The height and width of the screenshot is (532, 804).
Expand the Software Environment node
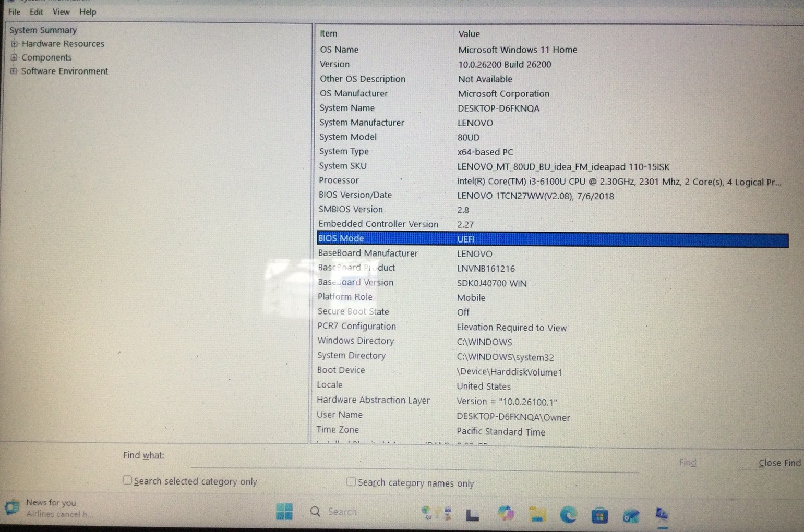tap(14, 71)
